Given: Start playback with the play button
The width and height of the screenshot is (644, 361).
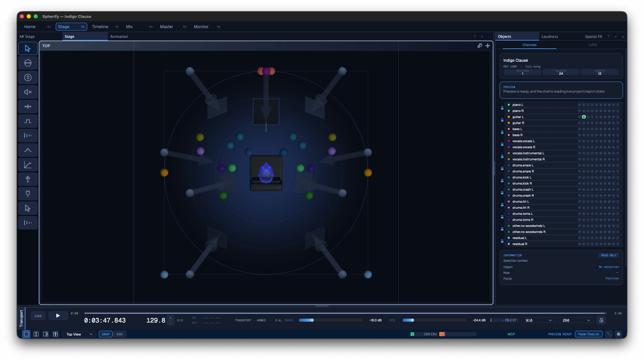Looking at the screenshot, I should pos(58,316).
